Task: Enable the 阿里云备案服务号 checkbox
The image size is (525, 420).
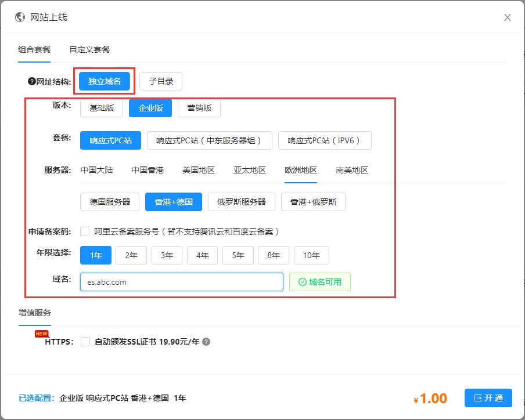Action: click(x=85, y=231)
